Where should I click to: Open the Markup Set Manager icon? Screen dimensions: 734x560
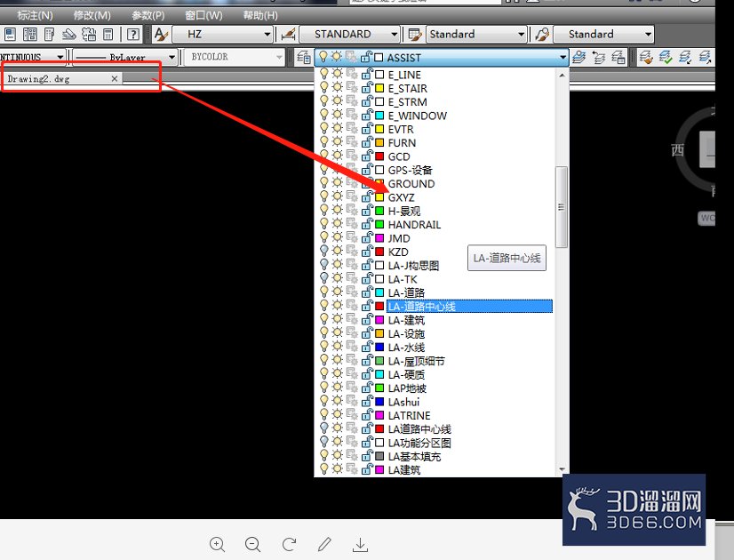pos(89,34)
